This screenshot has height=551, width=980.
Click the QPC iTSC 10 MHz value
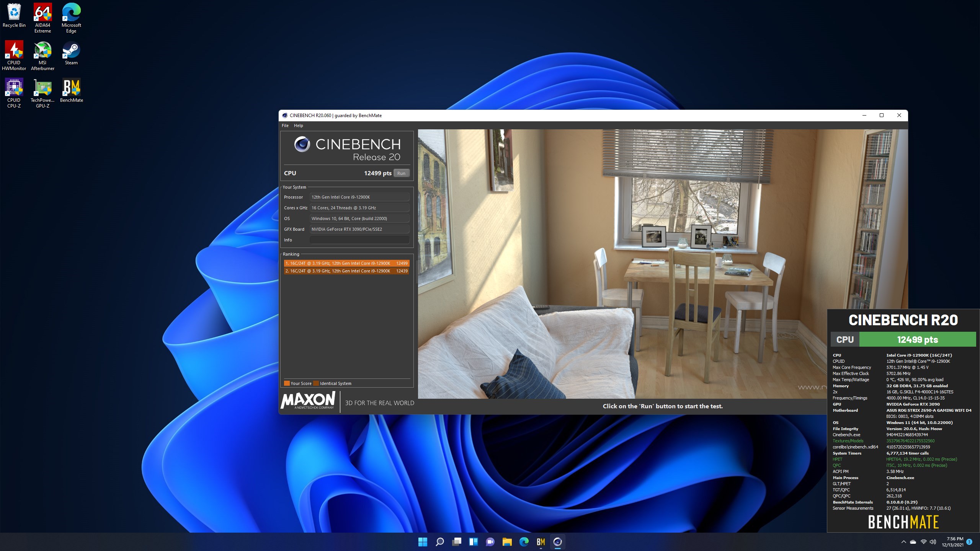pos(916,465)
